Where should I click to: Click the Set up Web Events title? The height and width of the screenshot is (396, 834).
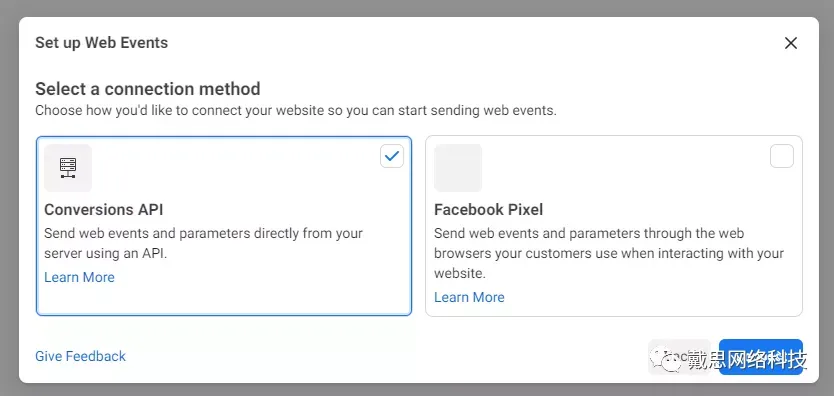(x=102, y=43)
